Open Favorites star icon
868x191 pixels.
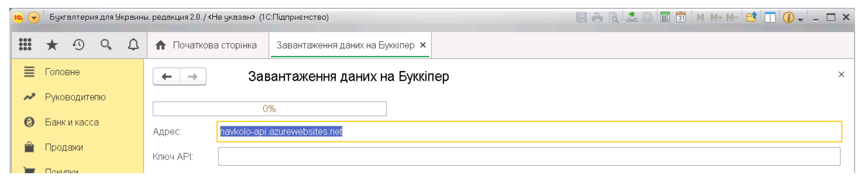[52, 45]
